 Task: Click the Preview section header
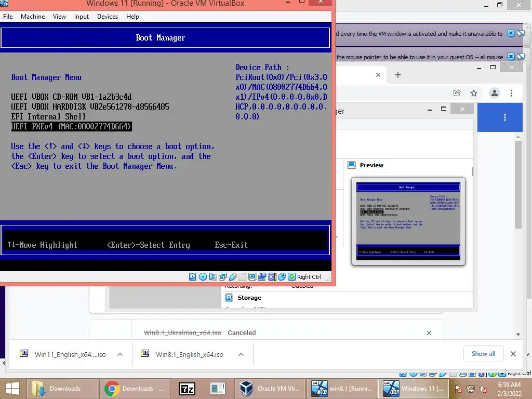(371, 165)
